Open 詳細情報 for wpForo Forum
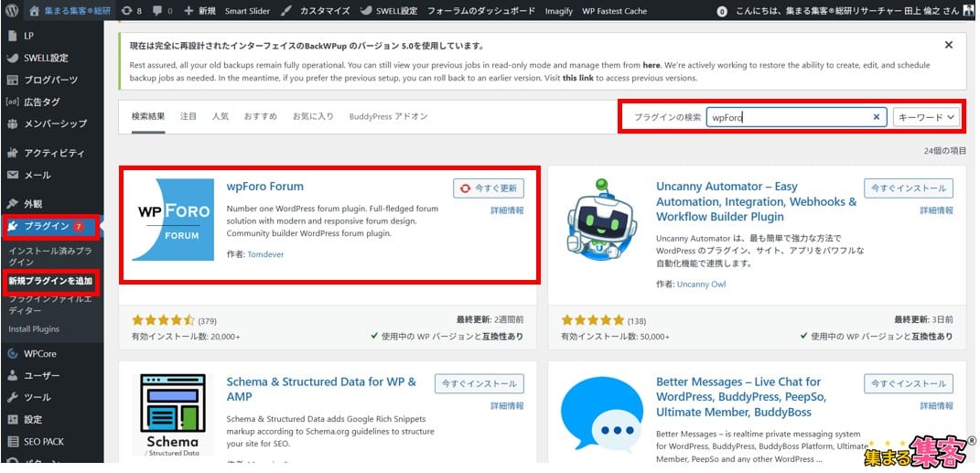This screenshot has height=473, width=980. [x=507, y=210]
